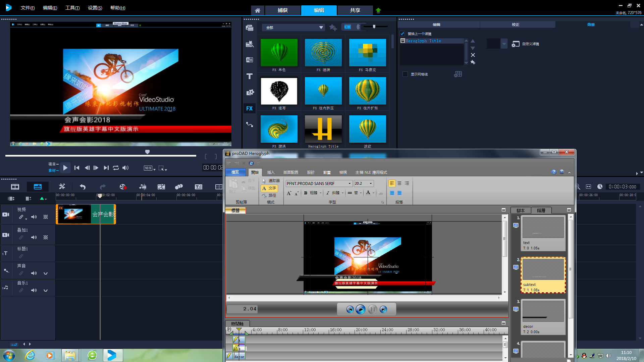
Task: Select the 選取器 pointer tool in Heroglyph
Action: click(x=271, y=181)
